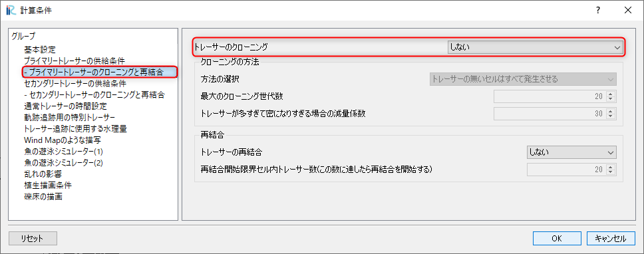Viewport: 644px width, 254px height.
Task: Open 魚の遊泳シミュレーター(1) group
Action: point(63,152)
